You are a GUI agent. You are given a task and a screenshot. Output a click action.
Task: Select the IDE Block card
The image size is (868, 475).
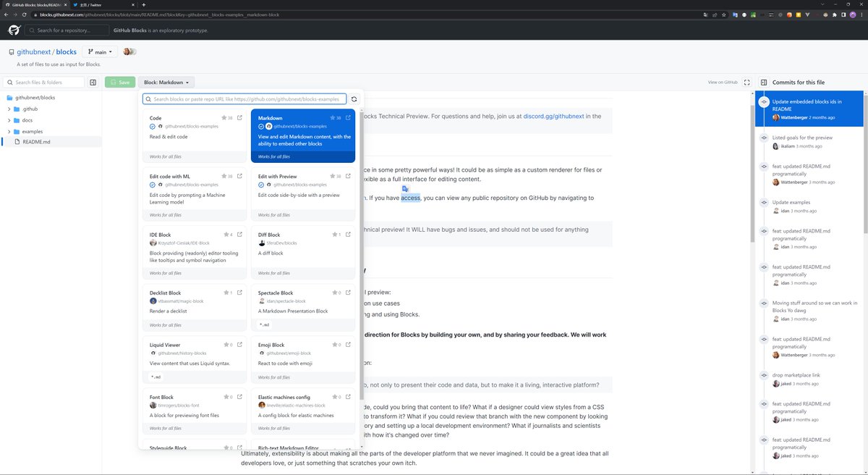click(195, 253)
